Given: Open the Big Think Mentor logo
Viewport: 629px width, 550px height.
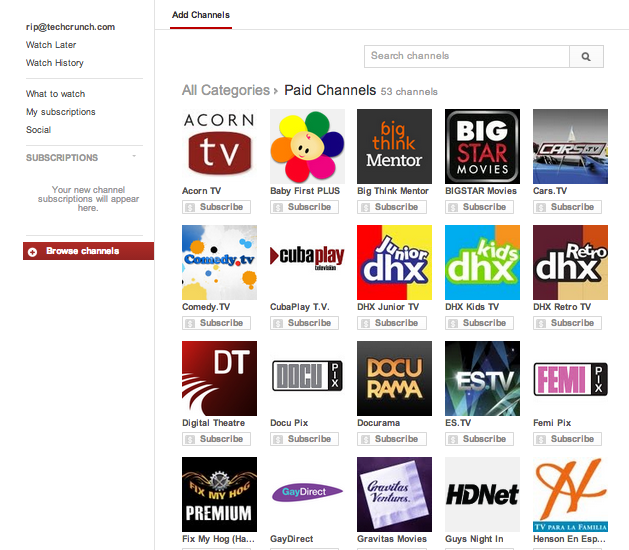Looking at the screenshot, I should (394, 146).
